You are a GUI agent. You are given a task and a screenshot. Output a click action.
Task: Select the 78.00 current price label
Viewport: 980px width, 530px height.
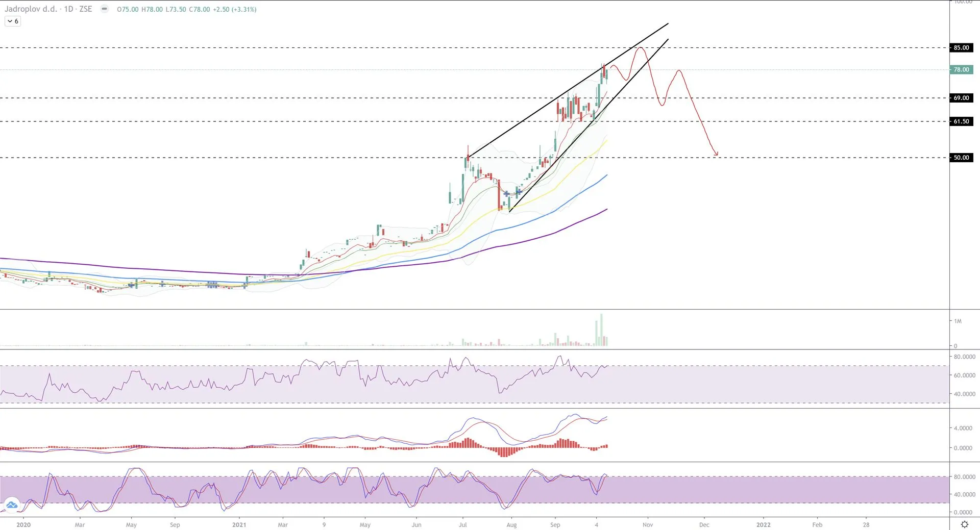pos(961,70)
